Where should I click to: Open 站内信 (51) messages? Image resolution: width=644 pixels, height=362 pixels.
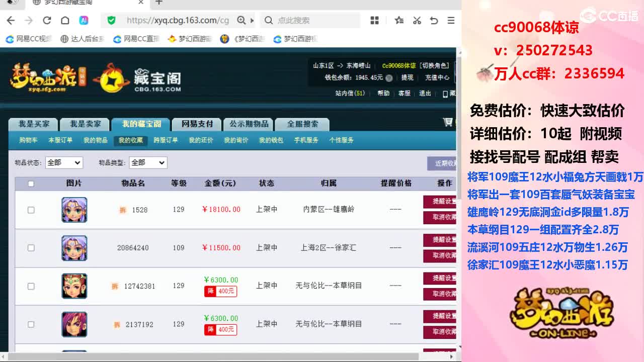(x=350, y=94)
